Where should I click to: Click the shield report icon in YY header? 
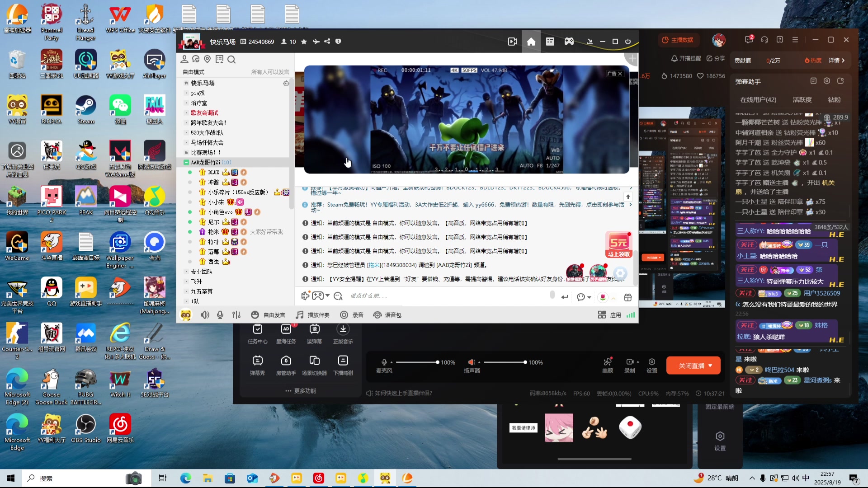coord(338,42)
